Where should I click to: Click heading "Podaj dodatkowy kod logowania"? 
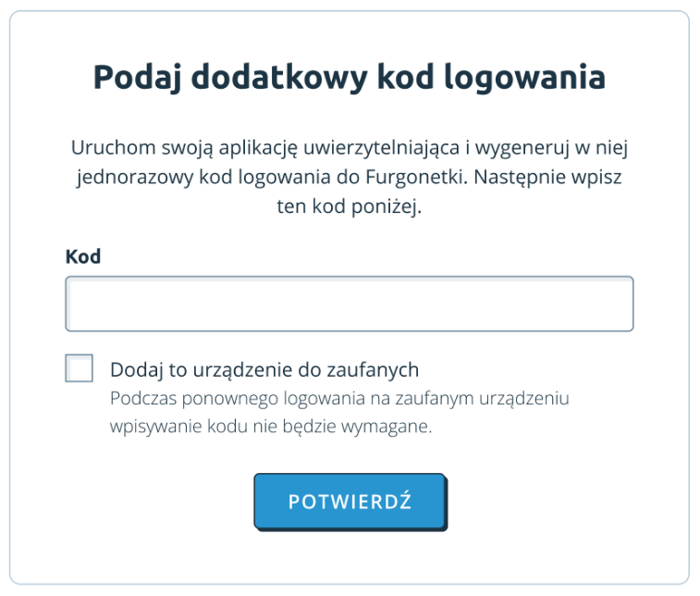point(350,78)
